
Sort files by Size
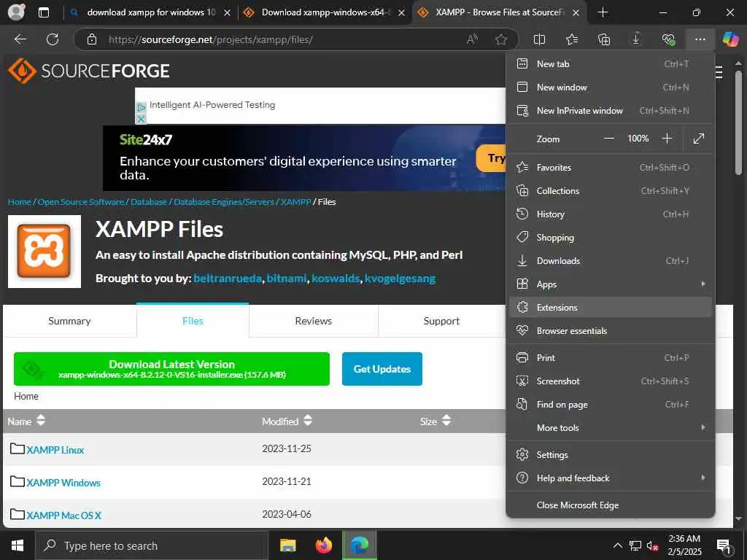tap(436, 421)
